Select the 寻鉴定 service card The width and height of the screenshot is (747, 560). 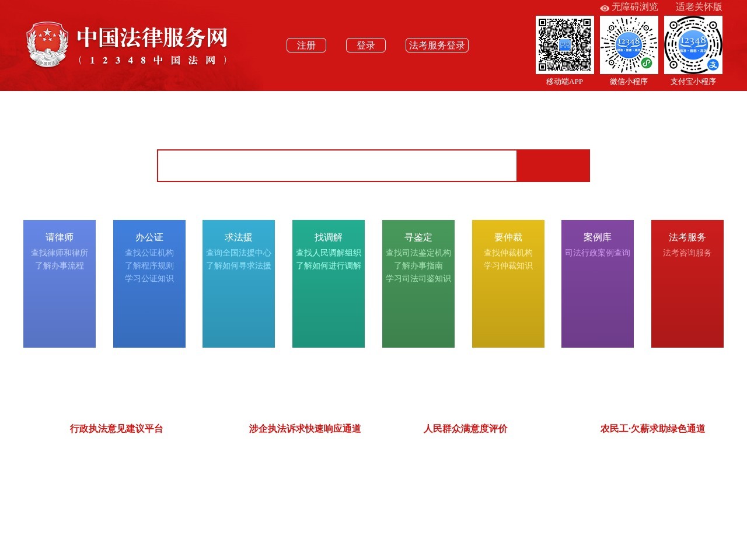[418, 283]
